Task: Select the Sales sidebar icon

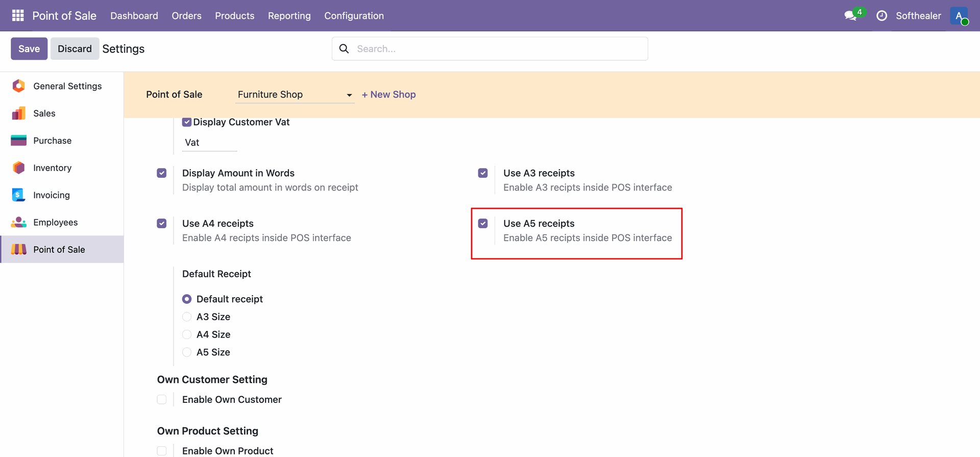Action: point(18,113)
